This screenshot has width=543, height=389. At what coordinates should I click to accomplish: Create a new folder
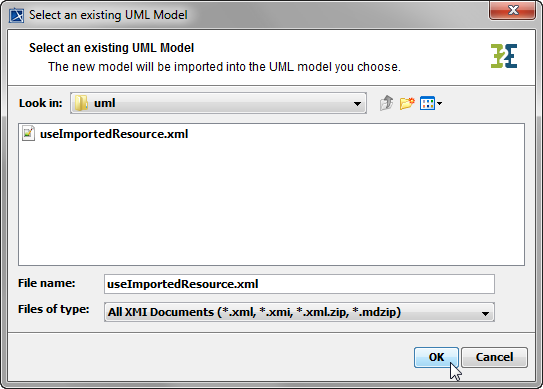click(x=407, y=103)
